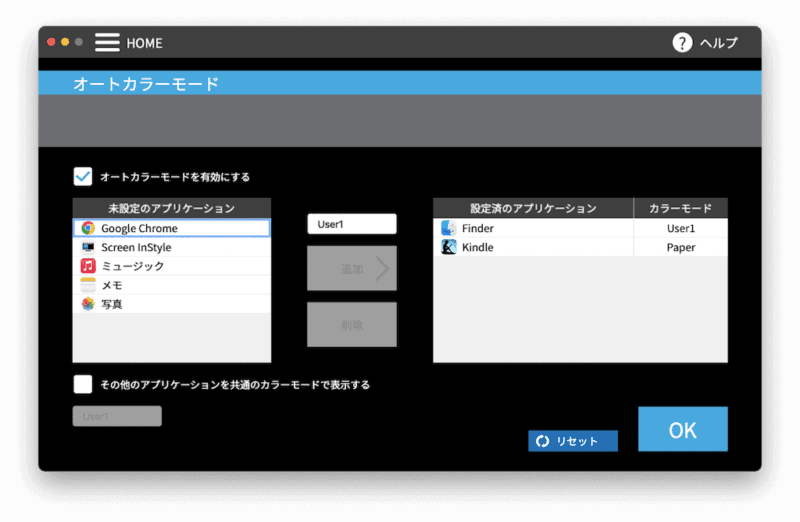The image size is (800, 522).
Task: Open the disabled User1 common color mode dropdown
Action: coord(117,416)
